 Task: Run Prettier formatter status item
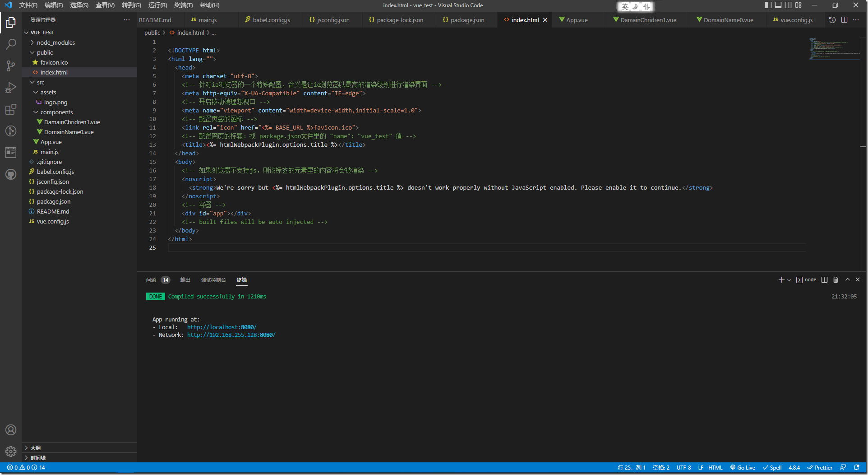(x=820, y=468)
